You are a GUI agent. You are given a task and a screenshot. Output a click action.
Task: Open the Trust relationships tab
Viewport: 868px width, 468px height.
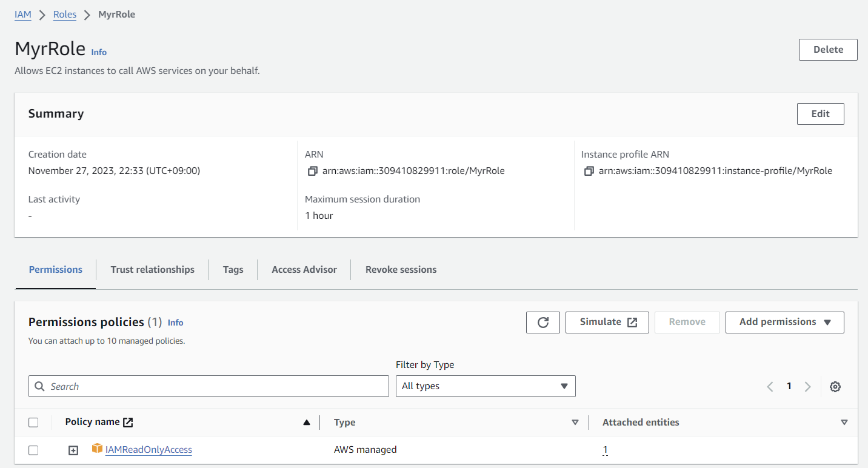[153, 270]
